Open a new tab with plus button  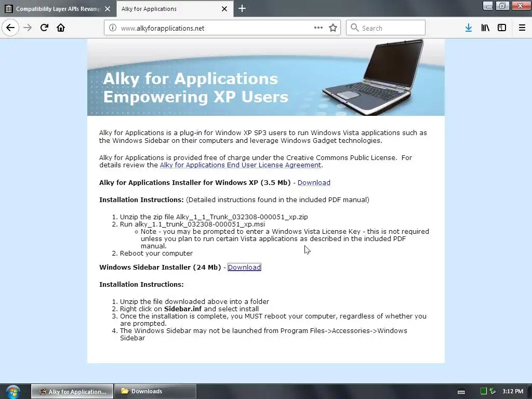click(x=242, y=8)
